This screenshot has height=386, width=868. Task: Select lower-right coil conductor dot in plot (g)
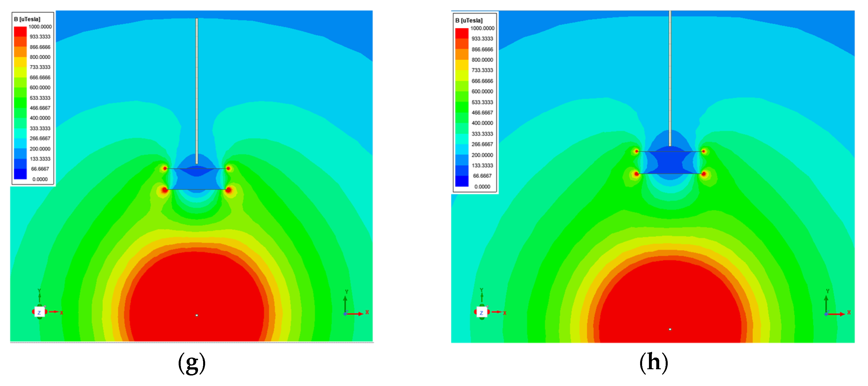pyautogui.click(x=228, y=190)
